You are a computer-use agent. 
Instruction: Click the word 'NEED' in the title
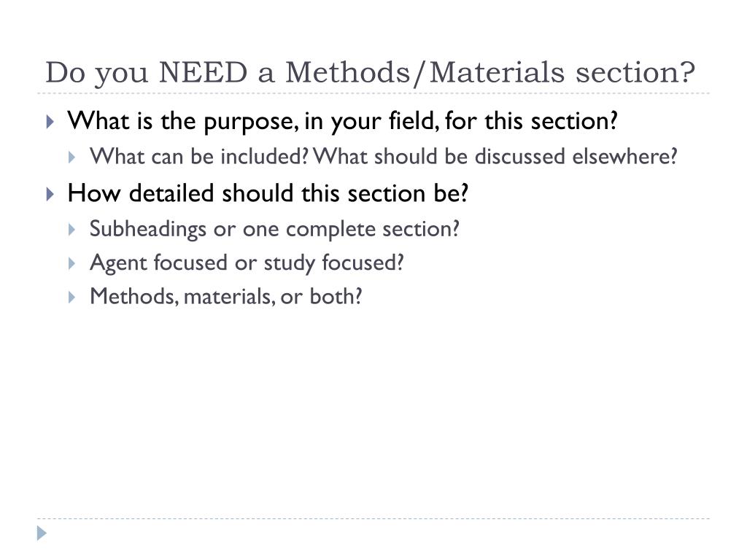[x=203, y=72]
